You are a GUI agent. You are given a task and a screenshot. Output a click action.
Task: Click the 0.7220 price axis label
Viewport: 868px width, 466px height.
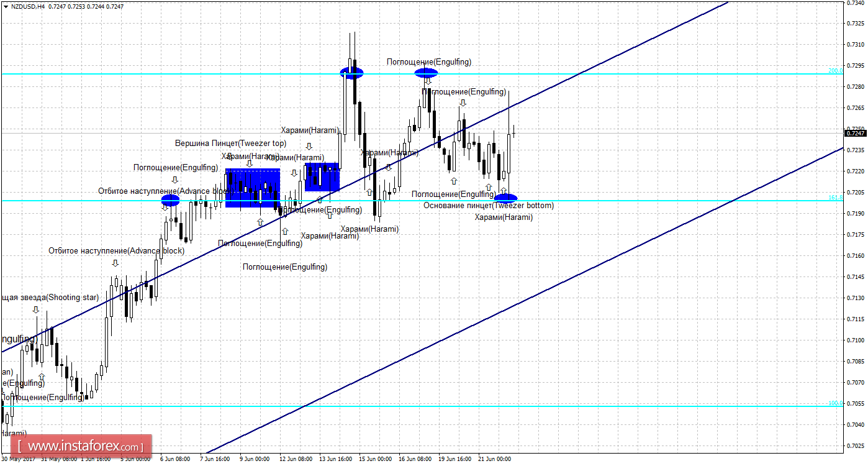point(855,171)
